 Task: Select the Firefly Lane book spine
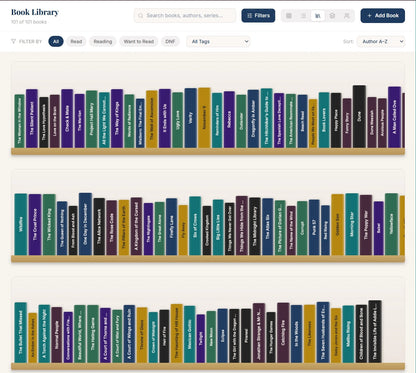point(172,227)
